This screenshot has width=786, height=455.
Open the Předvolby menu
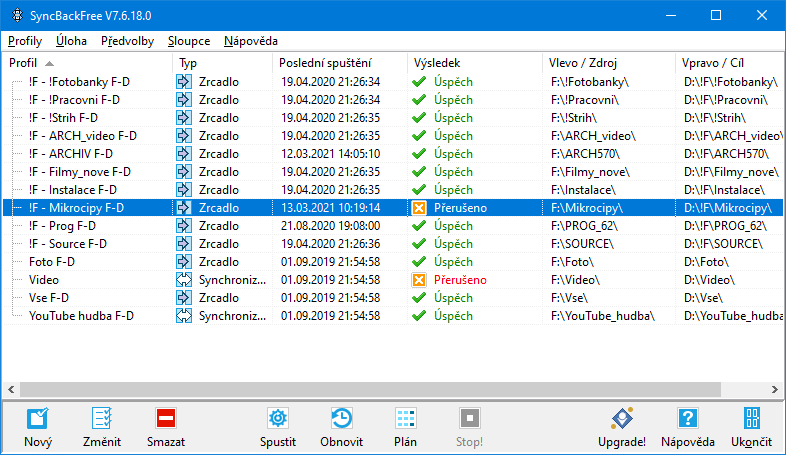(x=127, y=41)
